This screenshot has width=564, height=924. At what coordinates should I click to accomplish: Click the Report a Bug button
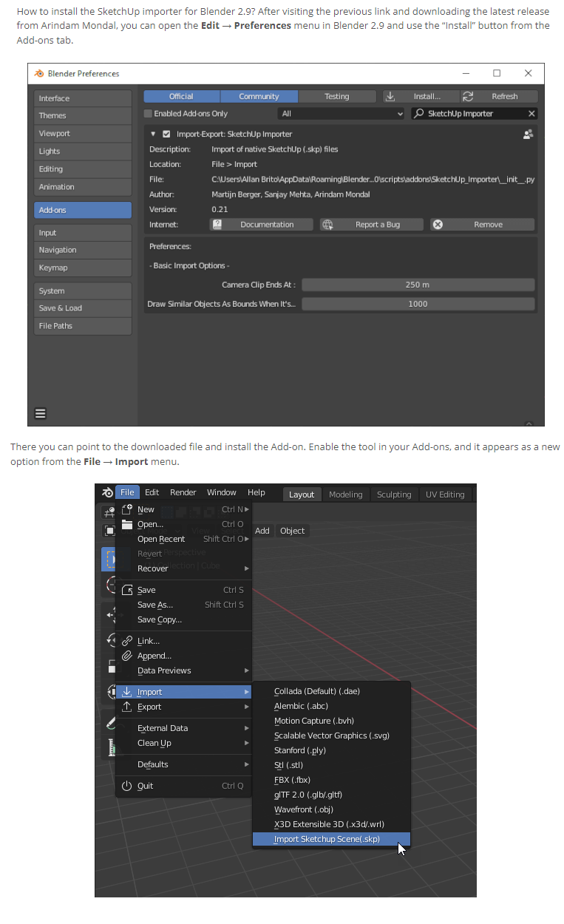pyautogui.click(x=372, y=225)
